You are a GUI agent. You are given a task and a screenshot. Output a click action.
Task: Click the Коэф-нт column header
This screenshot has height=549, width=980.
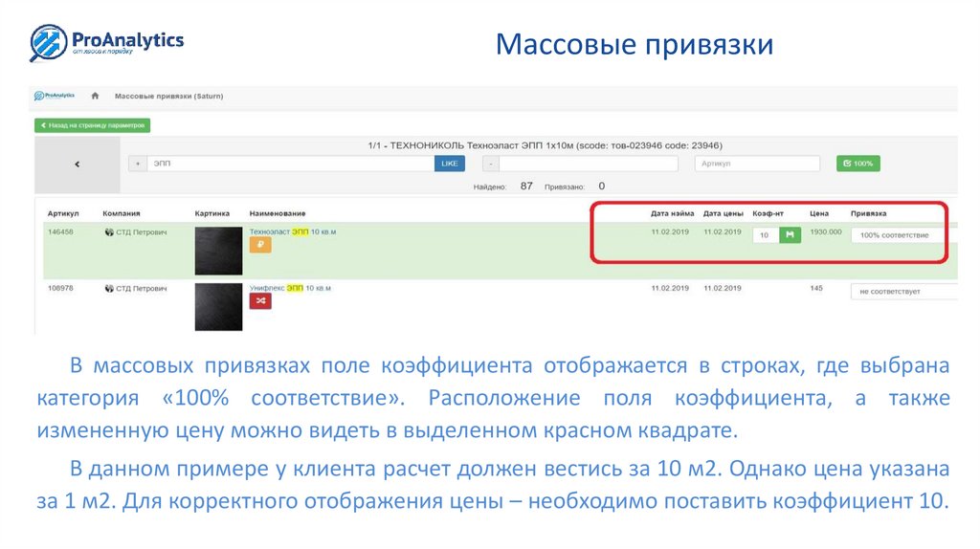click(768, 213)
